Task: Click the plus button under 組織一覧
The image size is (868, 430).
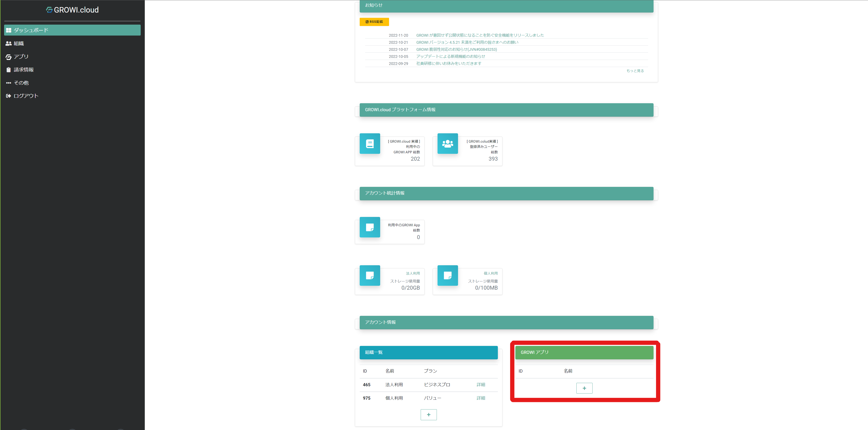Action: (x=429, y=415)
